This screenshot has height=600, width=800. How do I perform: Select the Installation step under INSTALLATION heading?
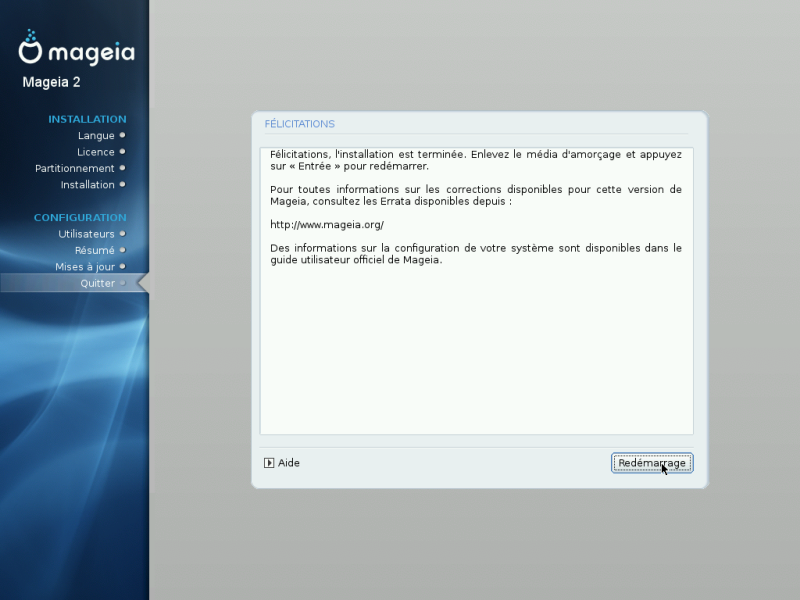point(87,185)
